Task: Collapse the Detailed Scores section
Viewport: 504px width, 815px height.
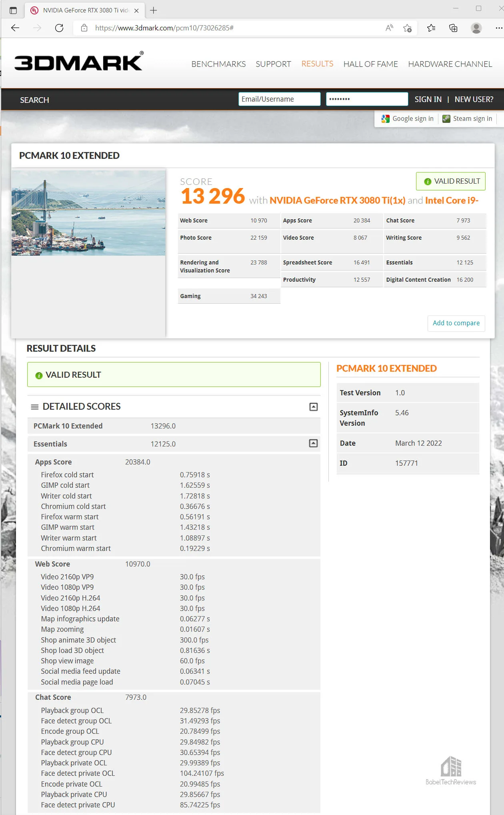Action: (x=314, y=407)
